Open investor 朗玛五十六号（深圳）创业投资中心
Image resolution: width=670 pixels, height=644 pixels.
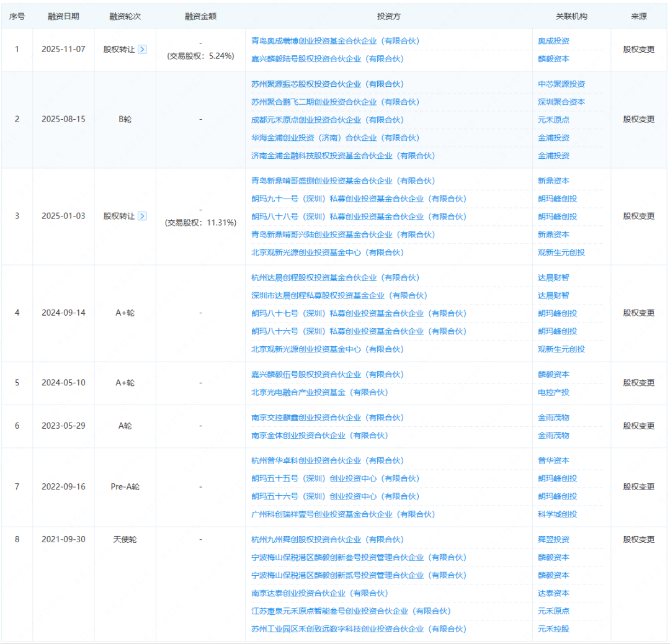[x=336, y=498]
